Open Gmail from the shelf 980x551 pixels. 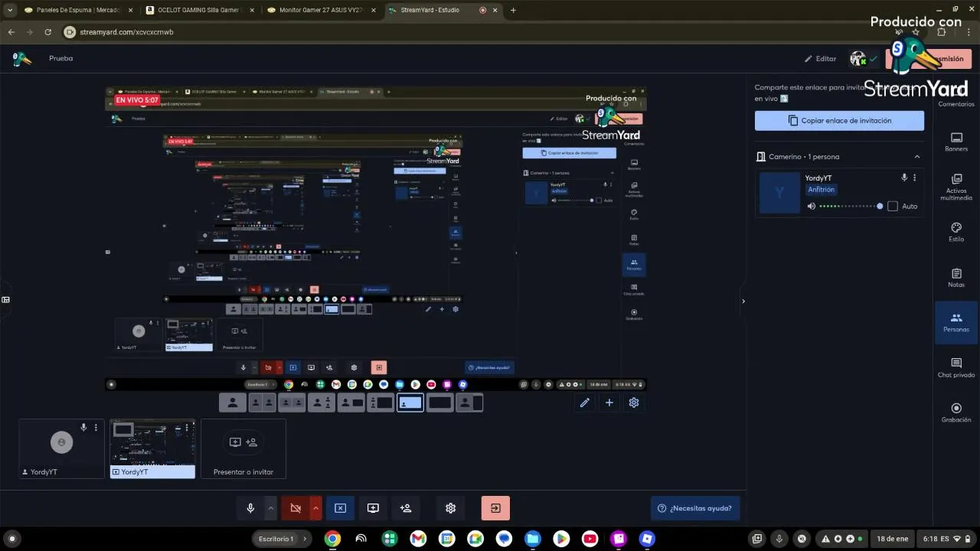[418, 539]
